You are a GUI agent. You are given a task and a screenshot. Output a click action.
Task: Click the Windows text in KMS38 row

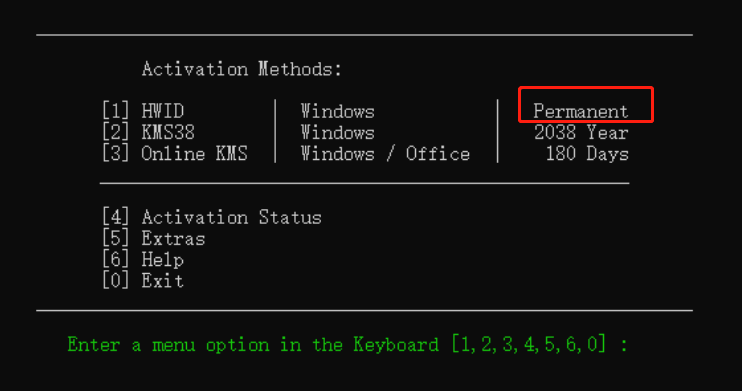[338, 133]
